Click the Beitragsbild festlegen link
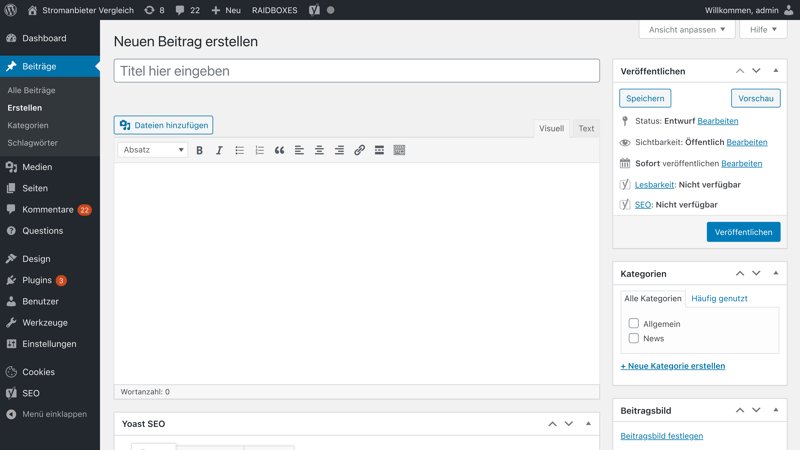Screen dimensions: 800x450 (x=661, y=436)
